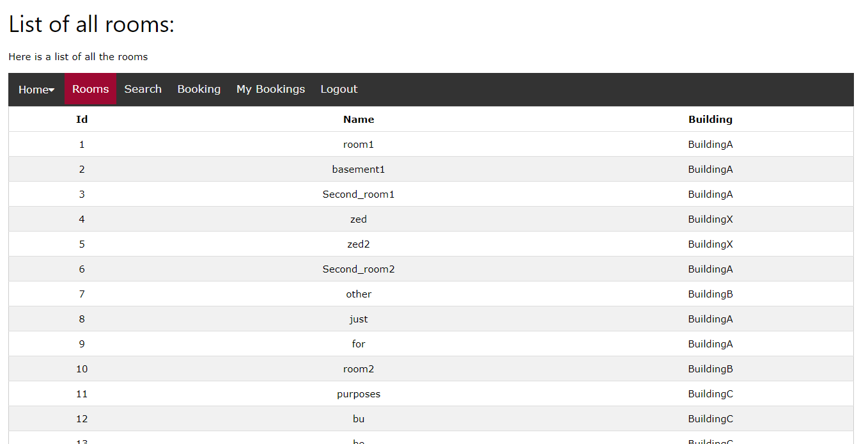Click the zed room name

click(x=359, y=219)
